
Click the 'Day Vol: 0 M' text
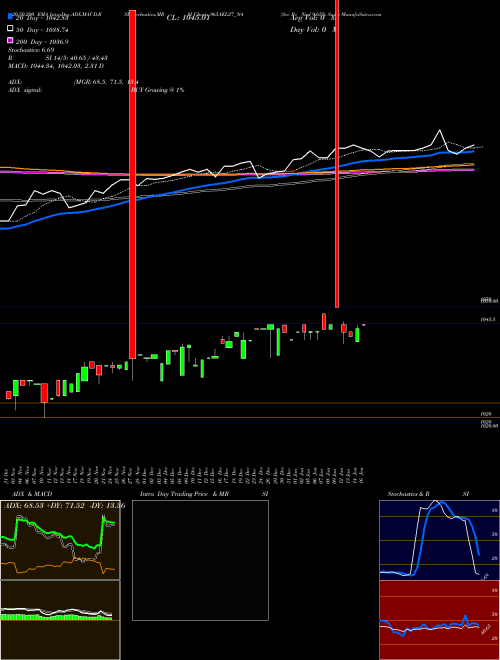[312, 30]
